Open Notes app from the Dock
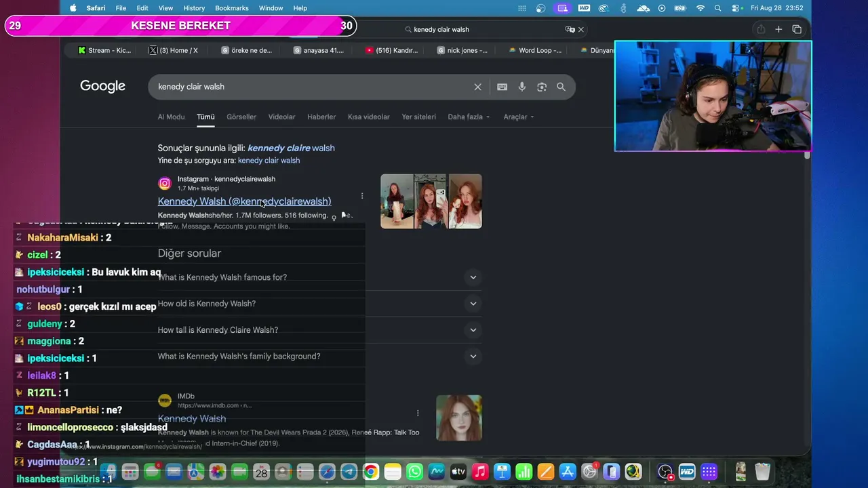Image resolution: width=868 pixels, height=488 pixels. [x=393, y=472]
